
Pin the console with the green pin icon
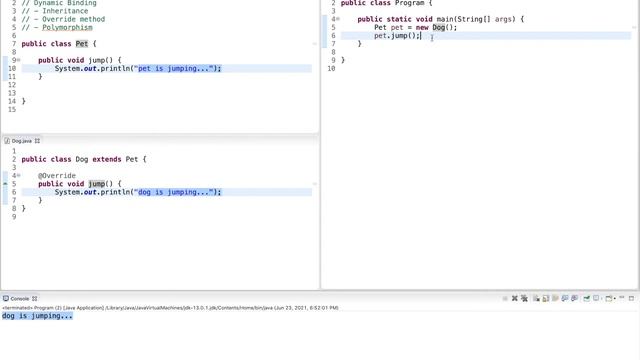[587, 298]
